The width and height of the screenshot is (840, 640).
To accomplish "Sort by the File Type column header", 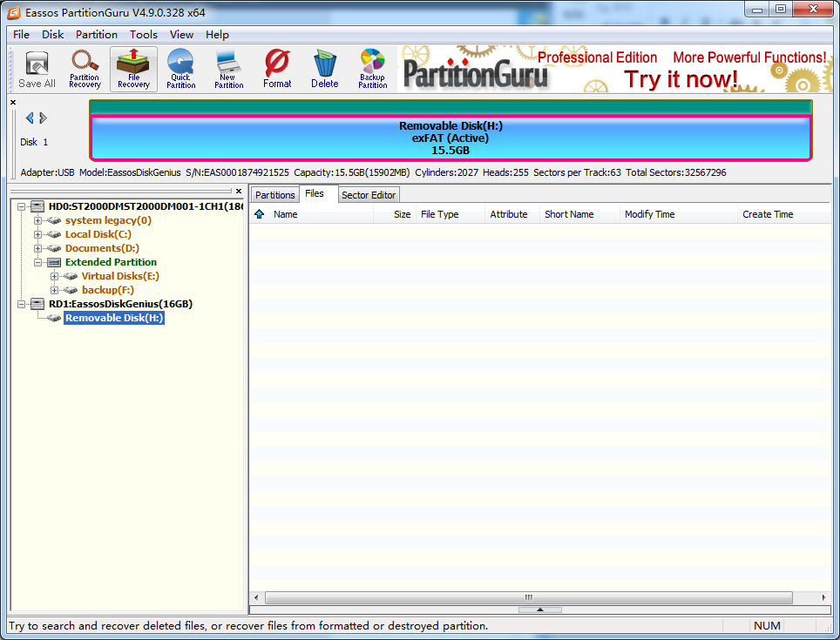I will tap(450, 214).
